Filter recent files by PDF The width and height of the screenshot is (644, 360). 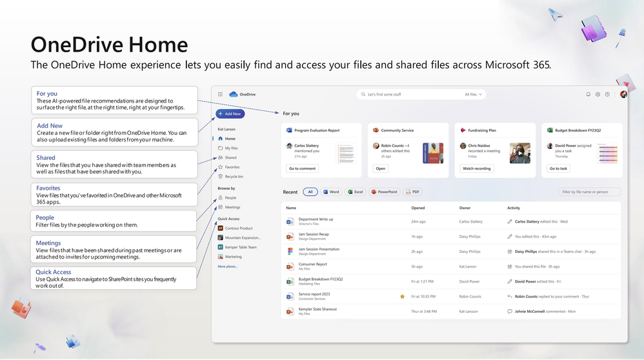(x=413, y=192)
